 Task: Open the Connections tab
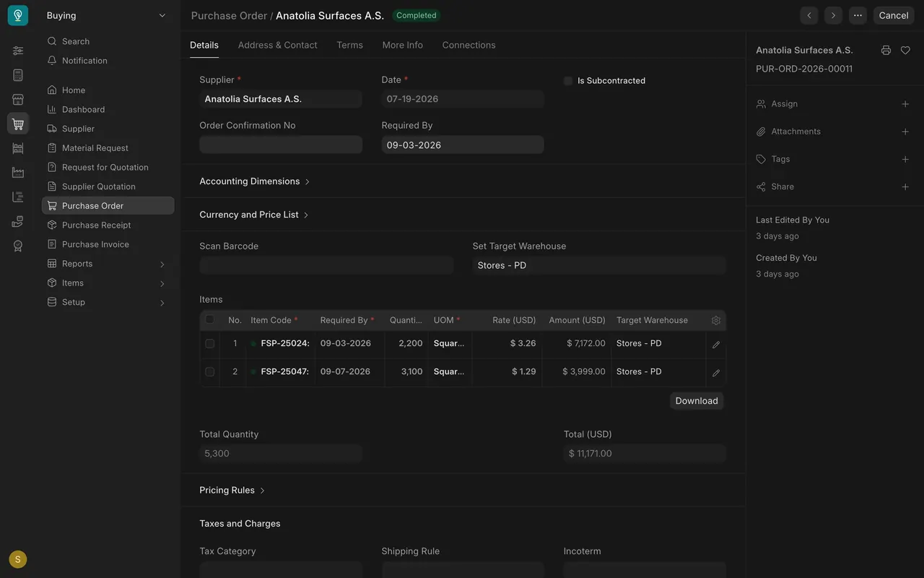tap(468, 45)
